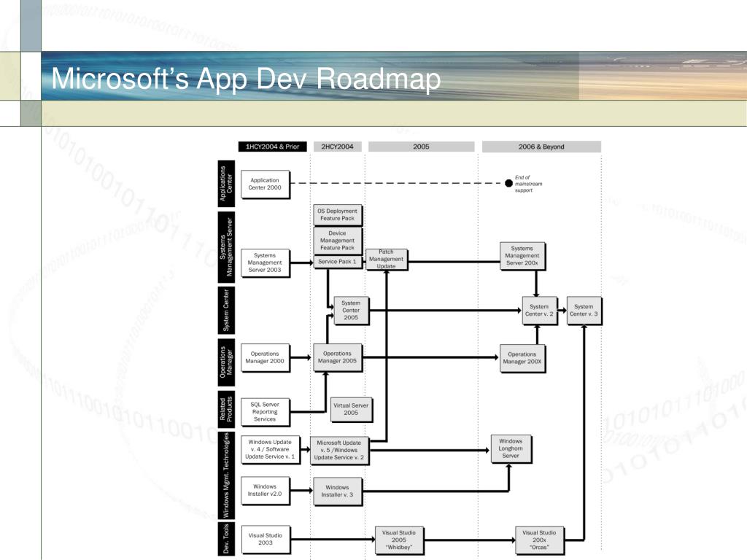Click the 2005 timeline header

coord(421,147)
